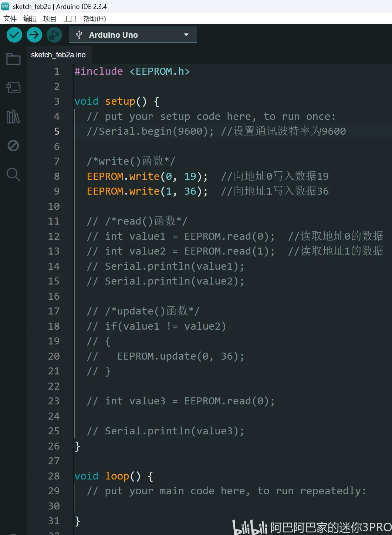392x535 pixels.
Task: Click line number 8 in the gutter
Action: coord(57,176)
